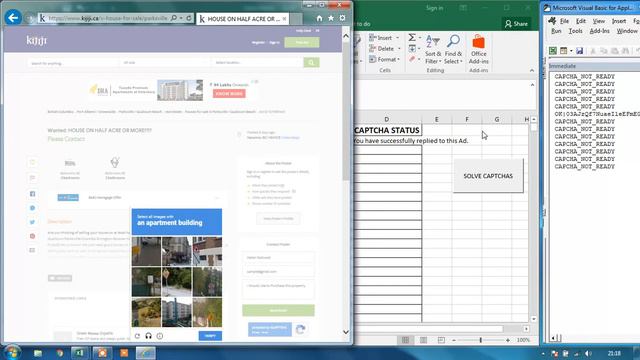Switch to Excel in the taskbar
This screenshot has height=360, width=640.
tap(80, 353)
